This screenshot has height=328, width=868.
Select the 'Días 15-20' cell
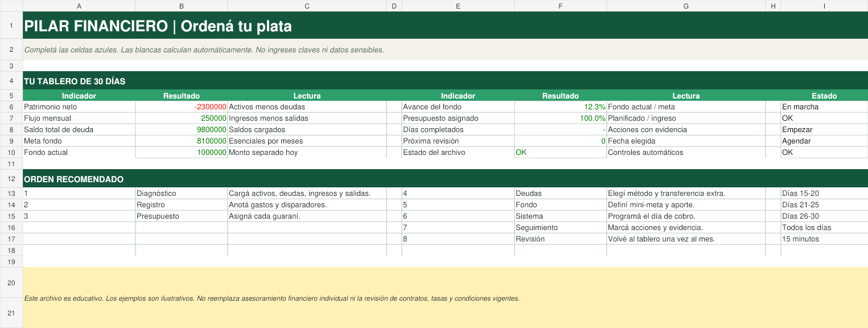[x=824, y=194]
